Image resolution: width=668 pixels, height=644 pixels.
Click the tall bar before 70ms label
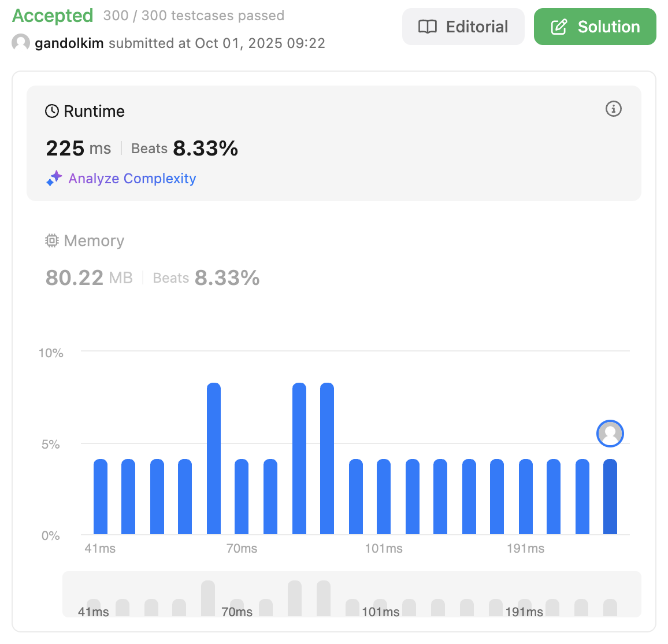pos(214,458)
